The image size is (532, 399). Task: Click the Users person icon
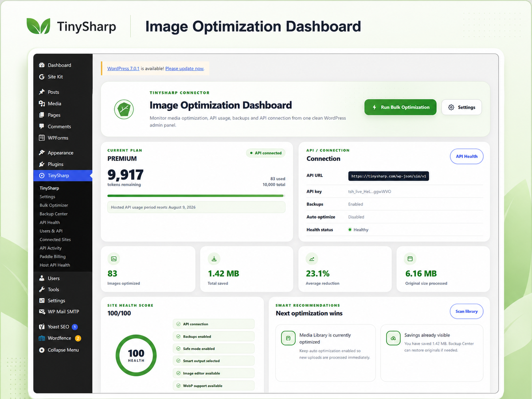tap(42, 278)
